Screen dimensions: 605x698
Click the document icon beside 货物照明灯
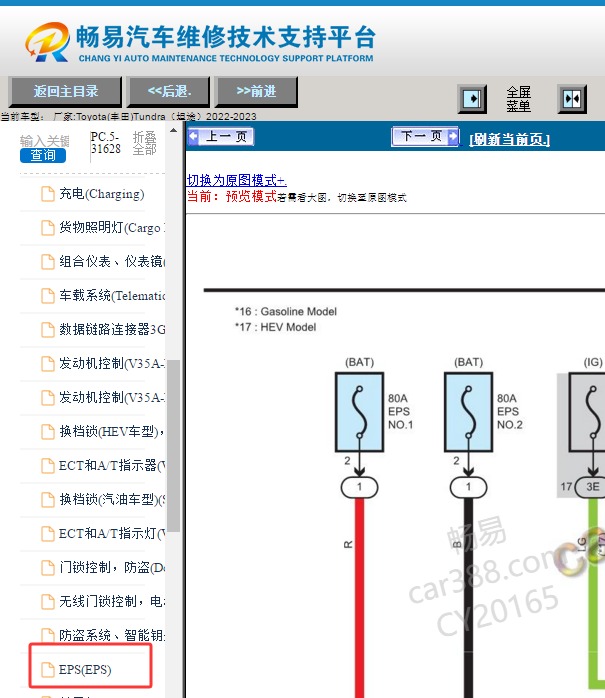click(48, 228)
